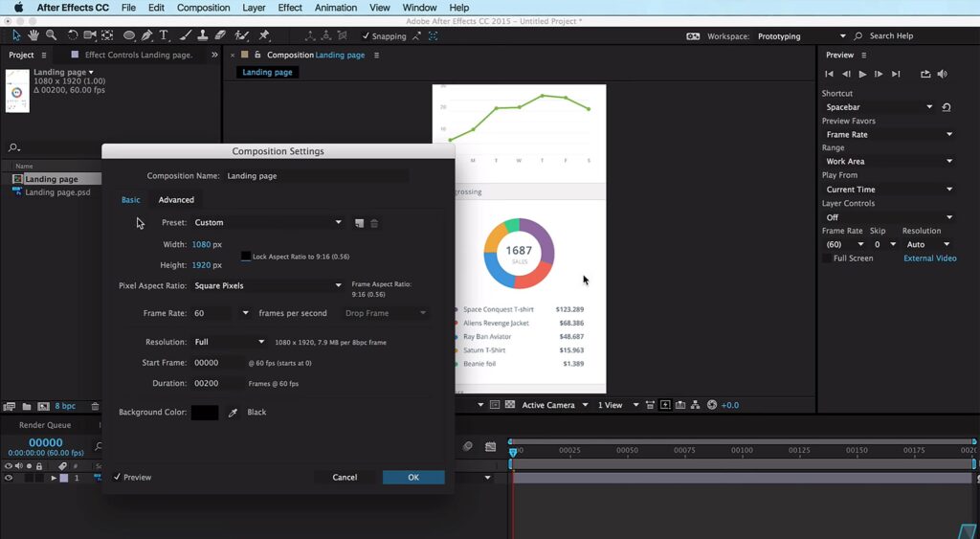The width and height of the screenshot is (980, 539).
Task: Choose the Type text tool
Action: 164,35
